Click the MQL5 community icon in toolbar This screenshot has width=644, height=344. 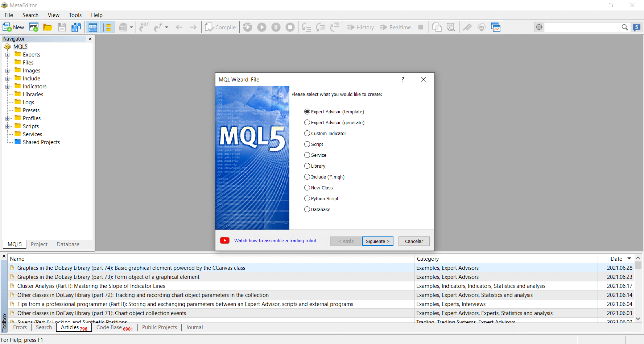637,27
